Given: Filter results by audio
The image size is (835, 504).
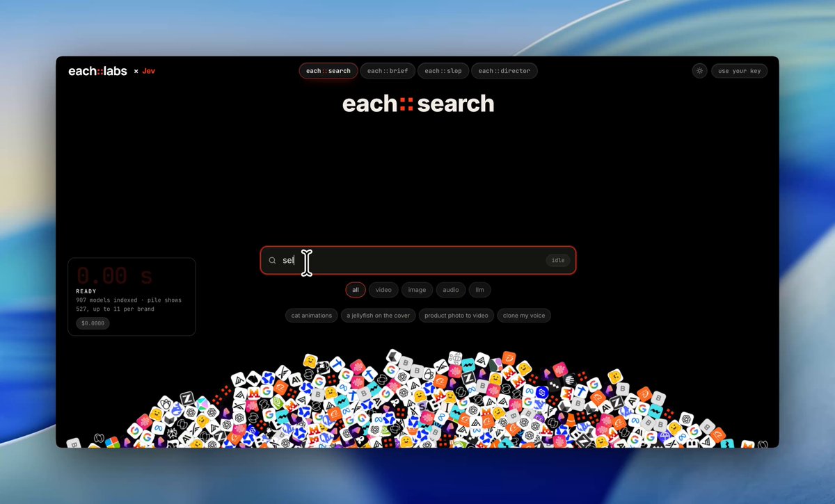Looking at the screenshot, I should [451, 290].
